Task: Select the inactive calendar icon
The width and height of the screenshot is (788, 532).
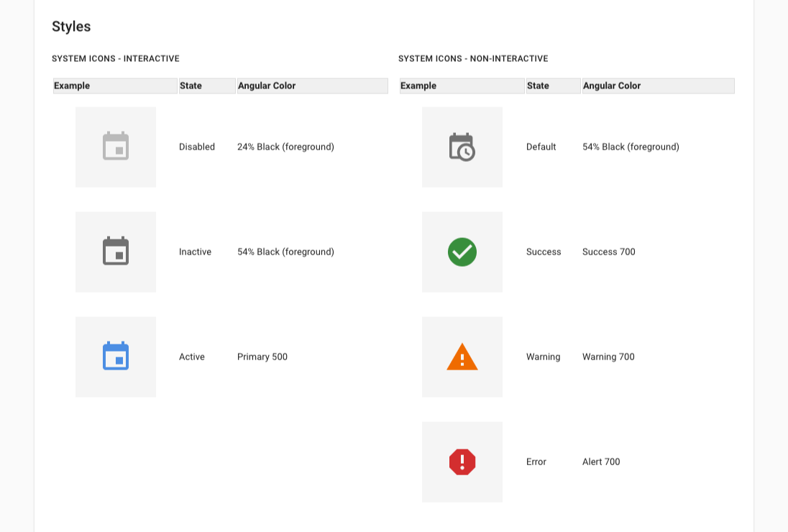Action: 115,252
